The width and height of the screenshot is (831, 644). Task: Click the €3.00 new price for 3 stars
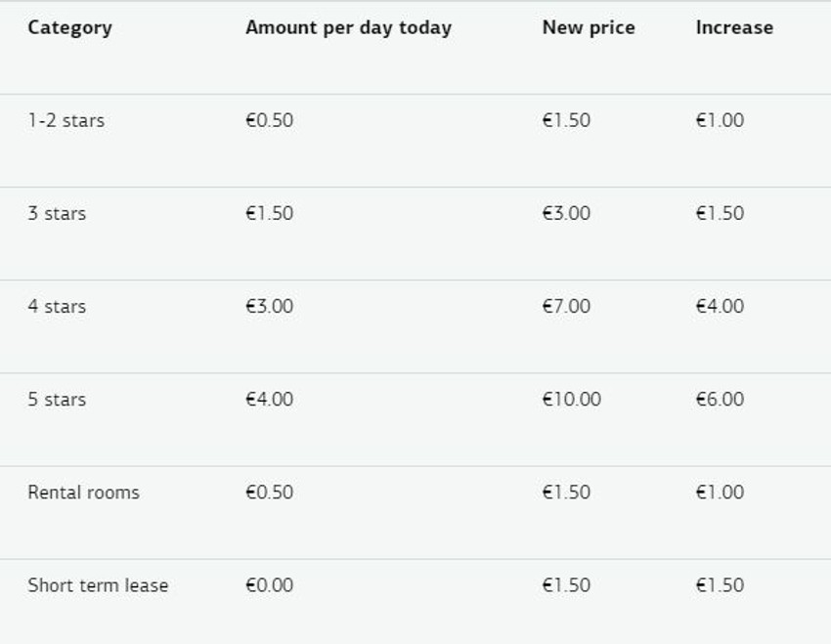pos(566,213)
